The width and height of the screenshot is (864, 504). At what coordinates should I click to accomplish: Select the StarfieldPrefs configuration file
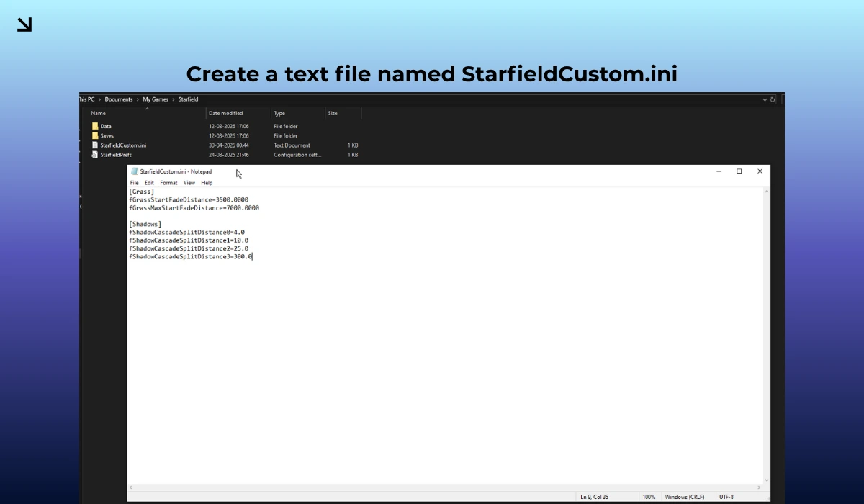coord(116,154)
